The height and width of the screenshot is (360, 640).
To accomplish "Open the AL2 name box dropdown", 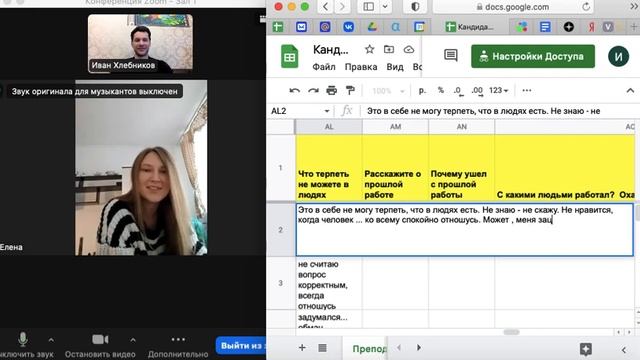I will 327,111.
